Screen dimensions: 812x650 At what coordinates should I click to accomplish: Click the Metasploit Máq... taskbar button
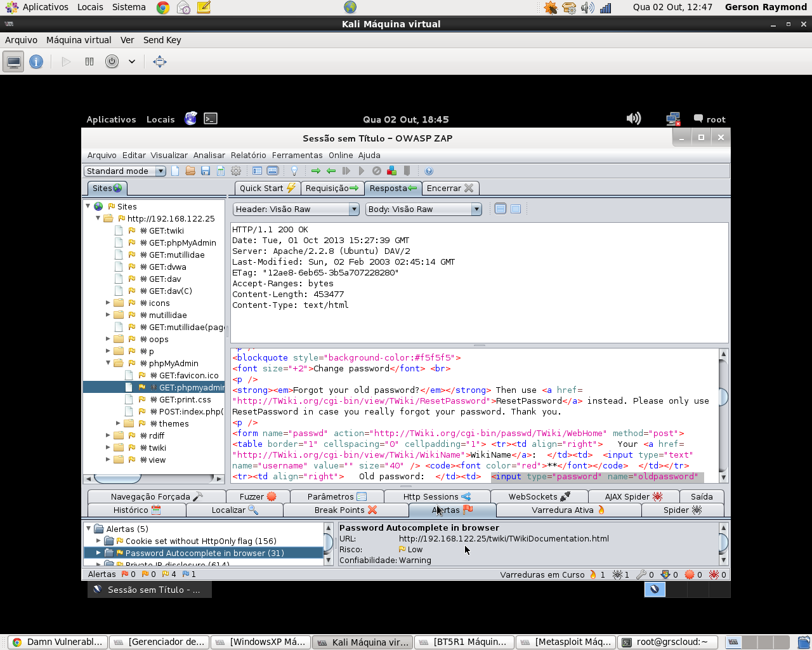click(566, 642)
